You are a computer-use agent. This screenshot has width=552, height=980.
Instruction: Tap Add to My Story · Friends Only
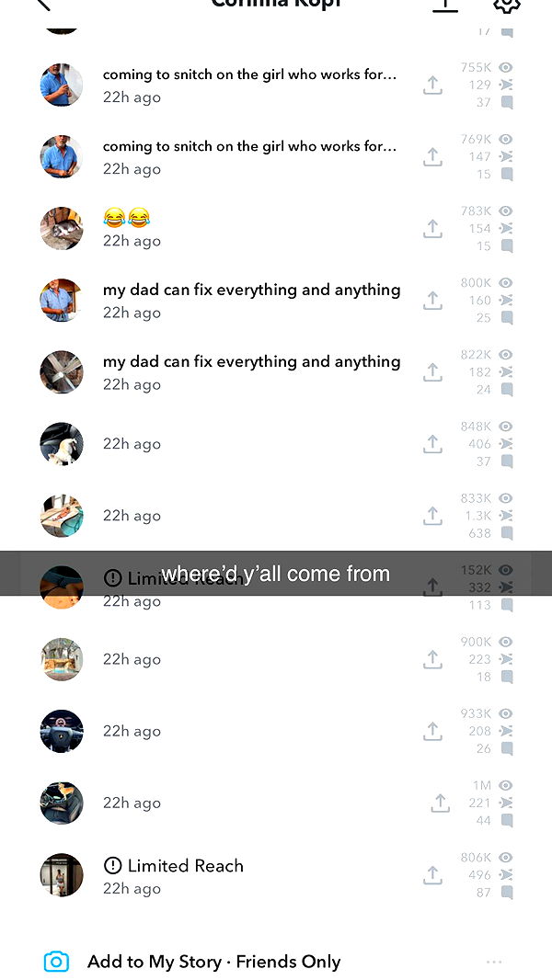213,962
